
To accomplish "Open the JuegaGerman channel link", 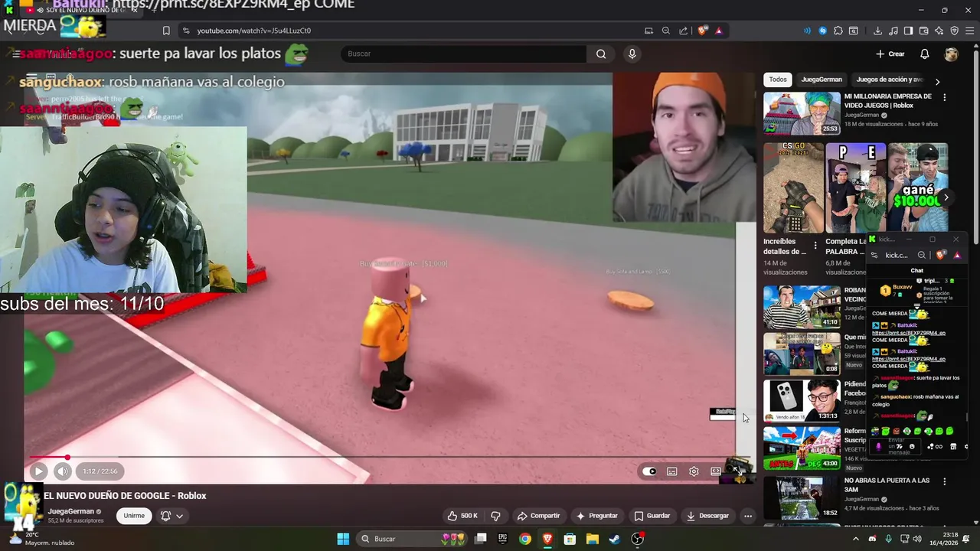I will point(71,511).
